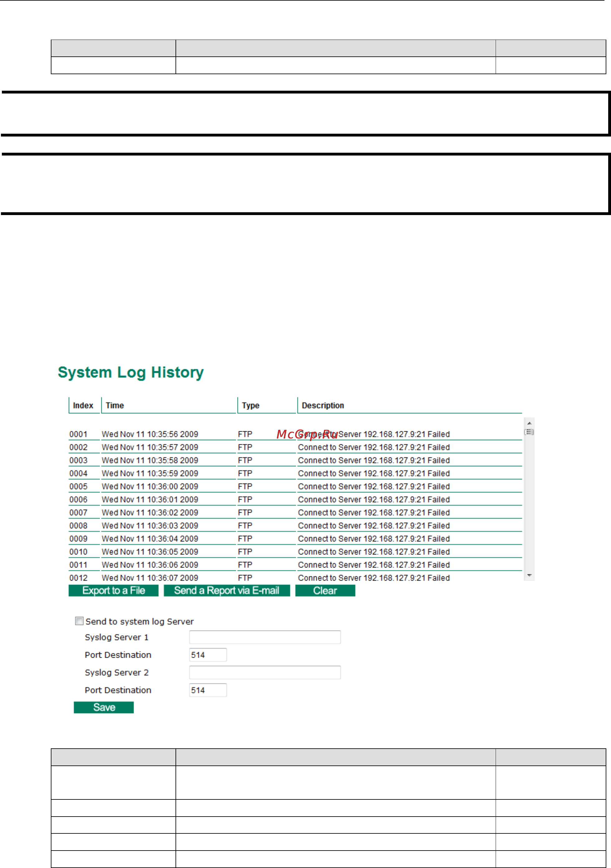Image resolution: width=611 pixels, height=868 pixels.
Task: Select log entry index 0003
Action: 78,460
